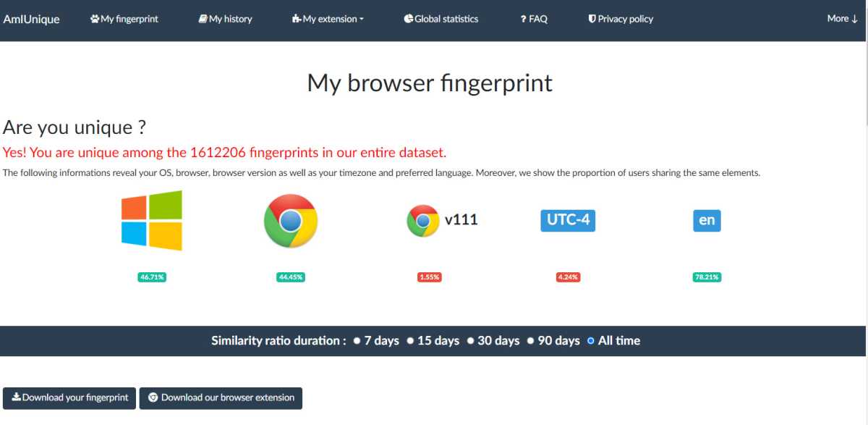This screenshot has width=868, height=425.
Task: Click the Windows OS logo icon
Action: [x=152, y=221]
